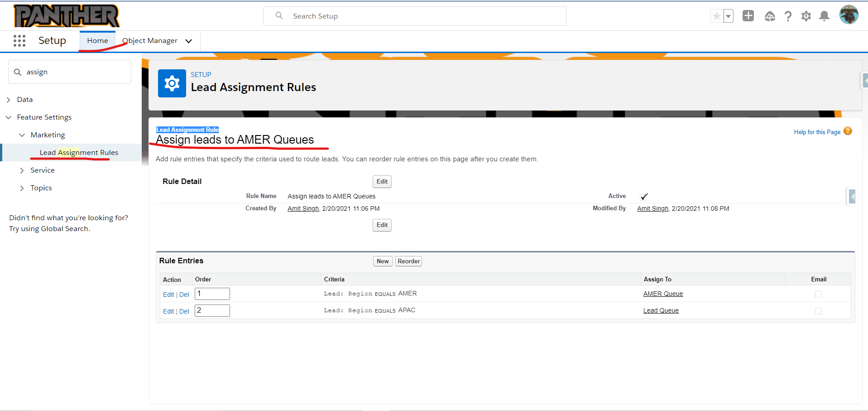Click the right panel slide-out arrow

click(853, 197)
